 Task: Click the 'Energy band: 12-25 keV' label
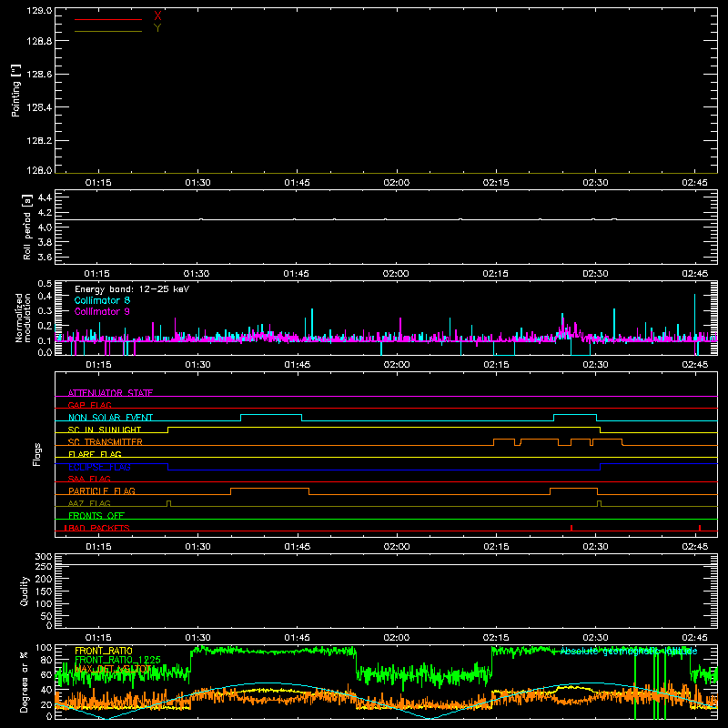click(132, 289)
